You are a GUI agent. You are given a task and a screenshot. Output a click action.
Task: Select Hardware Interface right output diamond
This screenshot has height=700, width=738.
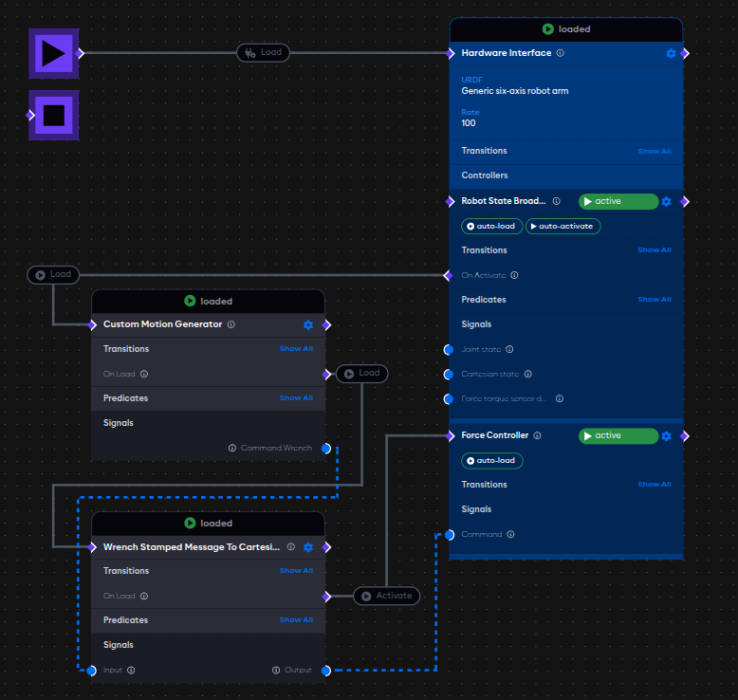[685, 53]
